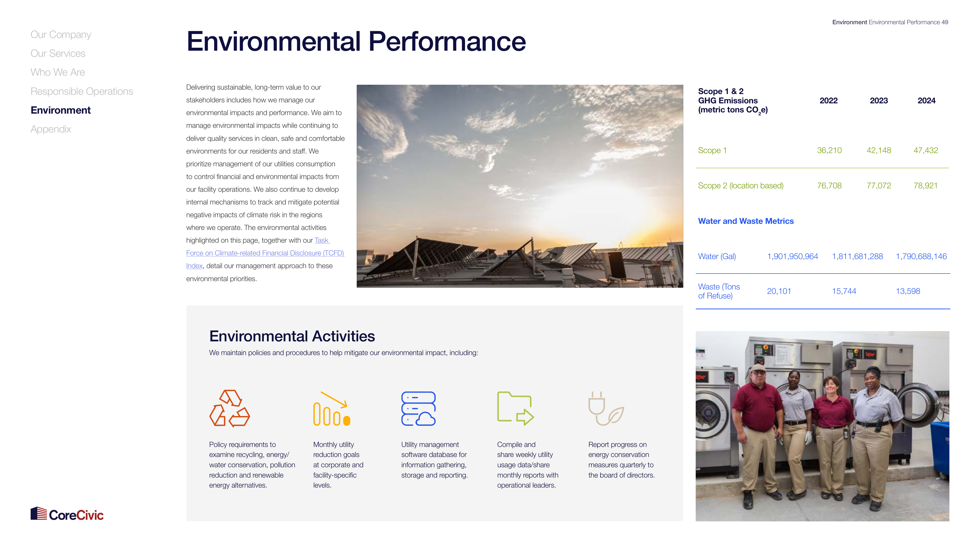Viewport: 980px width, 551px height.
Task: Go to Who We Are section
Action: 57,72
